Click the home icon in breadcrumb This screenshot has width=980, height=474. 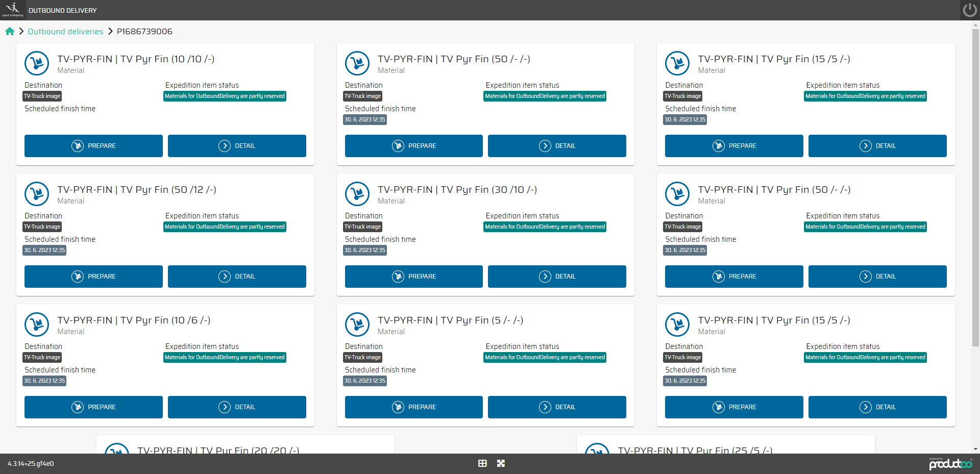(x=10, y=32)
